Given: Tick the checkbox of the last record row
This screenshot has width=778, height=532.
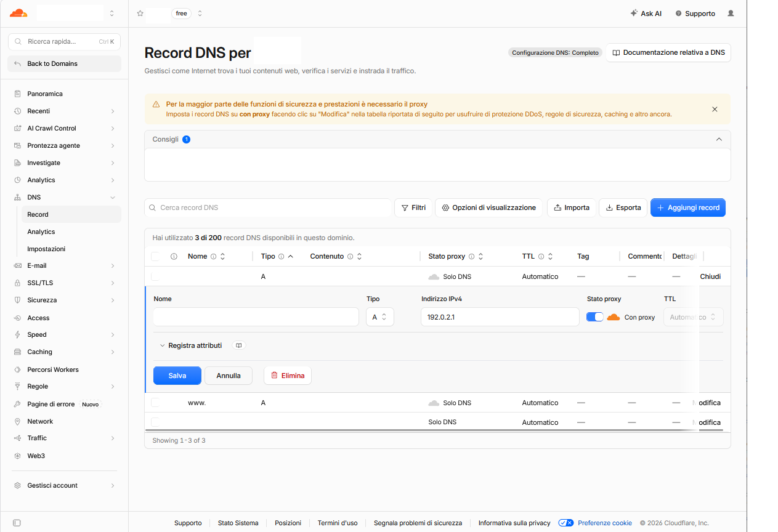Looking at the screenshot, I should click(155, 422).
